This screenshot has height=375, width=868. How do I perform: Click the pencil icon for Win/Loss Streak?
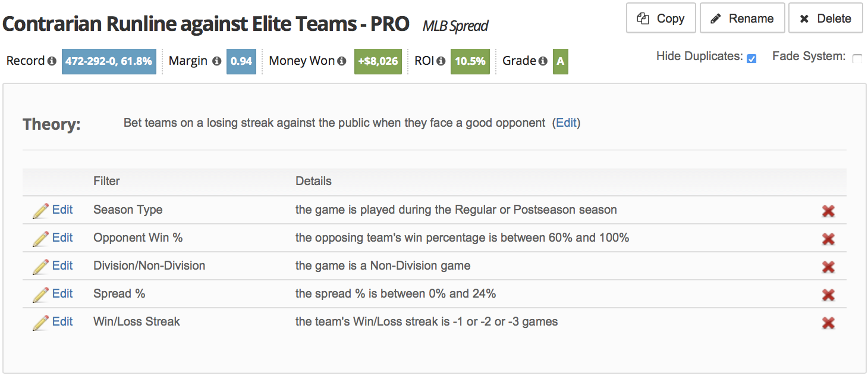point(40,323)
